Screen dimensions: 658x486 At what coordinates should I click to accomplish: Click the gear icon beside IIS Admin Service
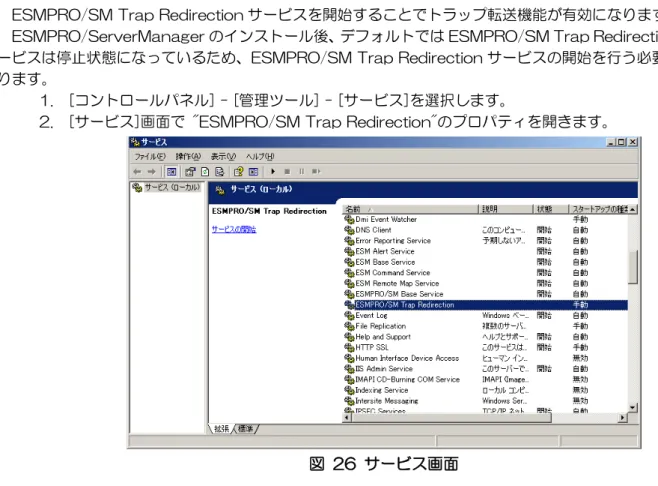pos(349,369)
